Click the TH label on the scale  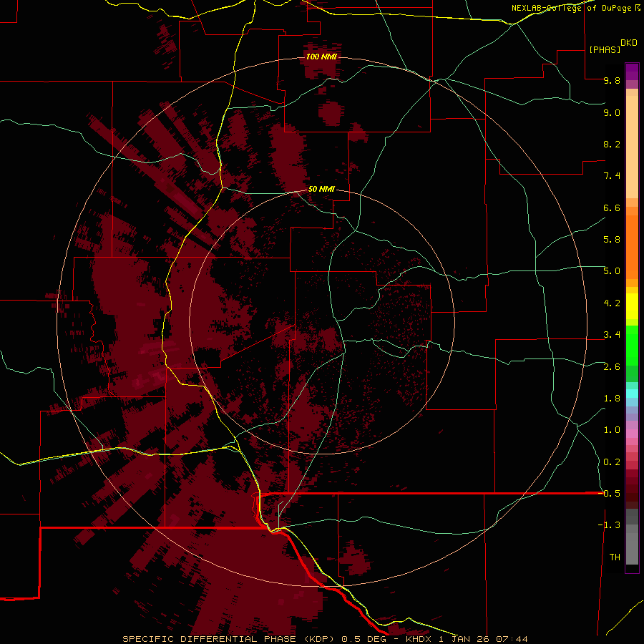615,557
